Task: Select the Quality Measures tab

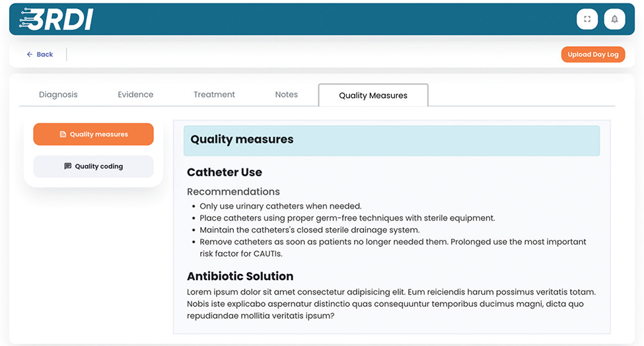Action: [x=373, y=95]
